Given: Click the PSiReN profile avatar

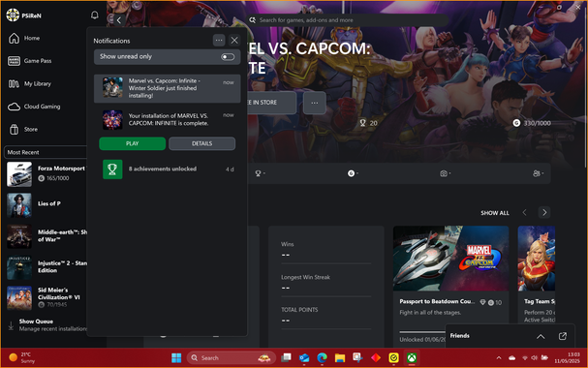Looking at the screenshot, I should coord(13,15).
